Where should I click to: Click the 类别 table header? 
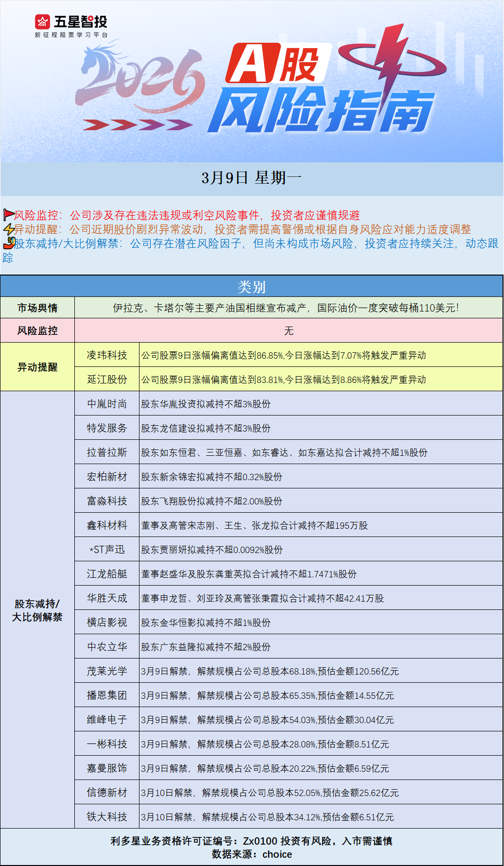(x=251, y=287)
